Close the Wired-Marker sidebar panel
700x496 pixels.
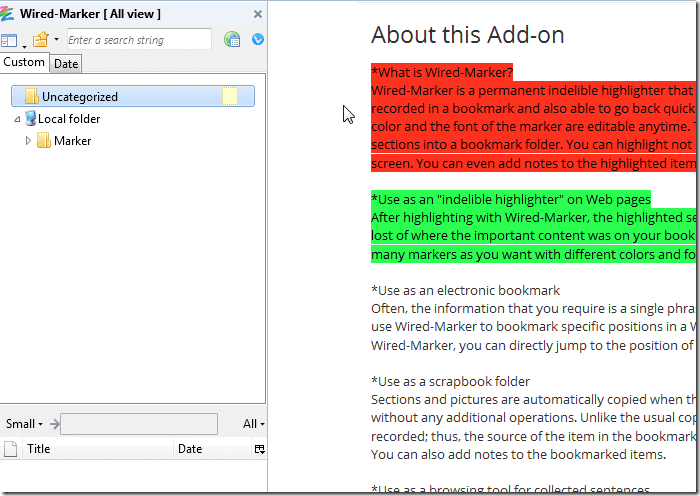point(258,14)
